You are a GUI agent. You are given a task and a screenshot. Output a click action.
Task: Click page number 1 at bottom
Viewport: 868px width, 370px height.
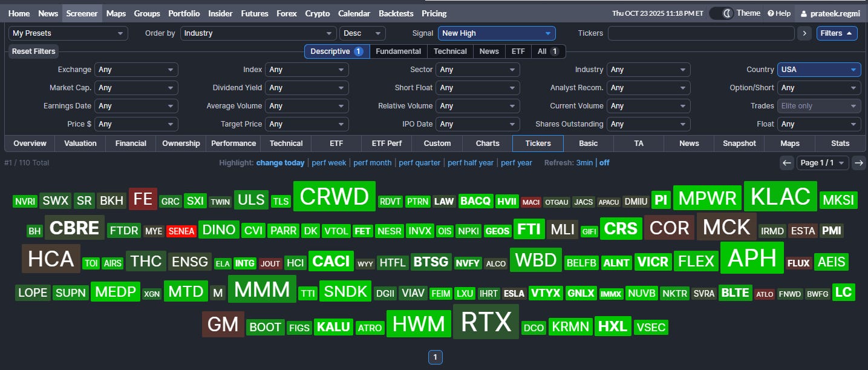436,357
